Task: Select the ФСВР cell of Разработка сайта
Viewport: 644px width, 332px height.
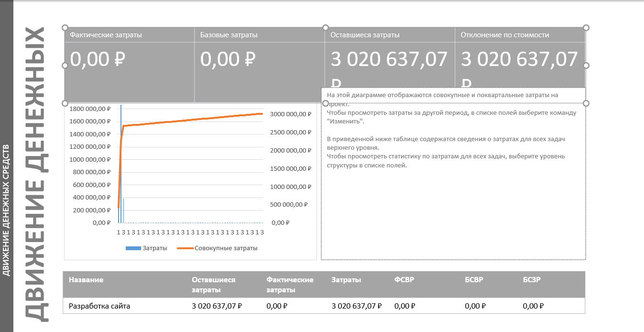Action: tap(405, 306)
